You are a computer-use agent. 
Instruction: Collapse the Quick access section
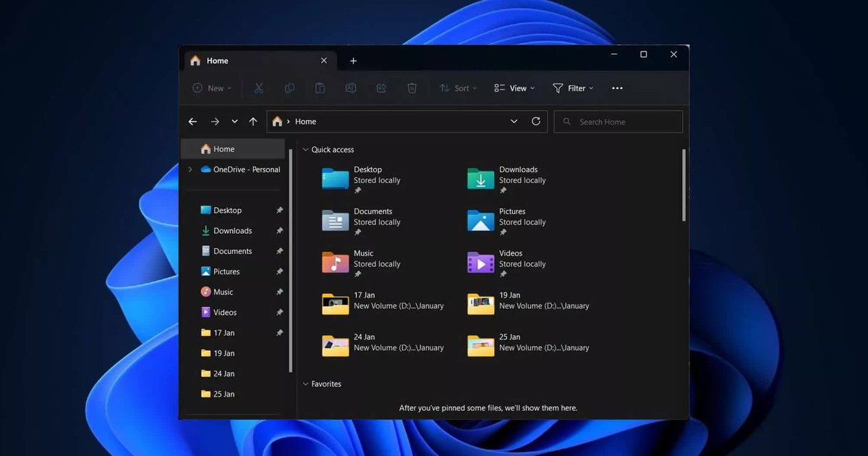(x=305, y=150)
